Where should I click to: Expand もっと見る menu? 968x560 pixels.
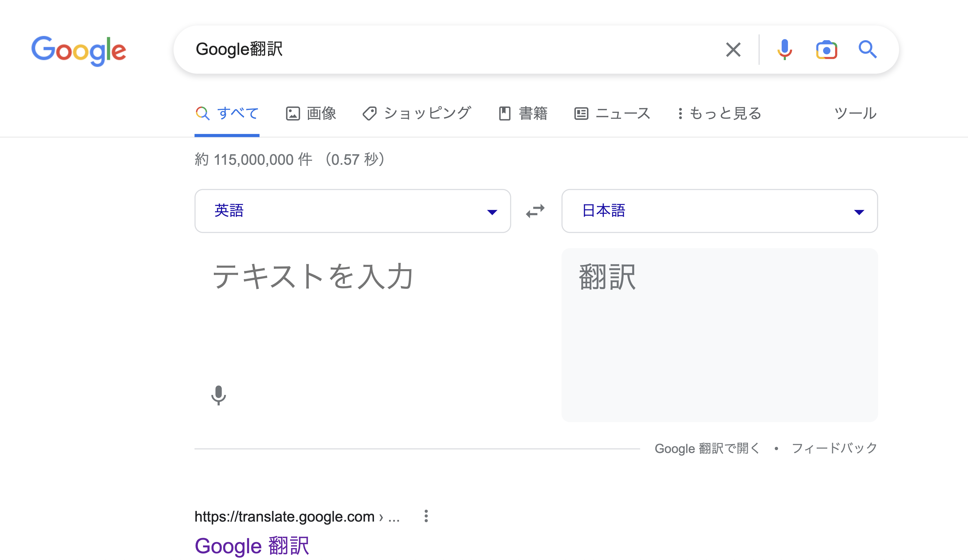pyautogui.click(x=719, y=113)
